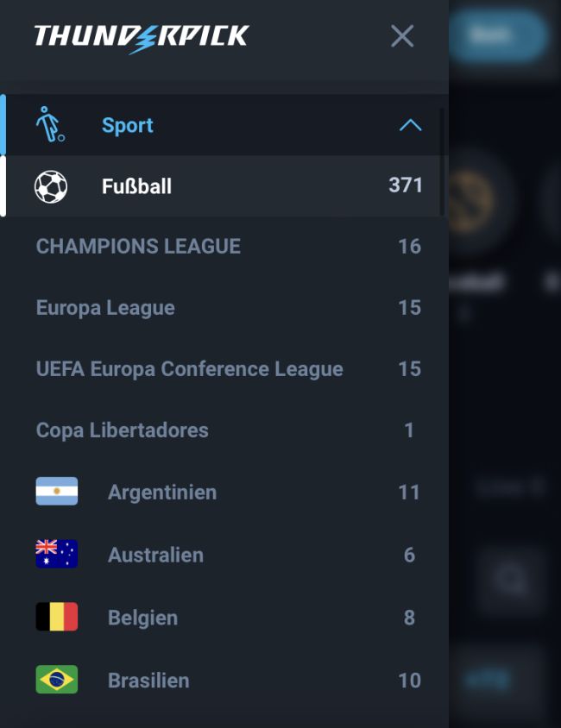Click the Belgium flag icon
561x728 pixels.
[x=57, y=617]
